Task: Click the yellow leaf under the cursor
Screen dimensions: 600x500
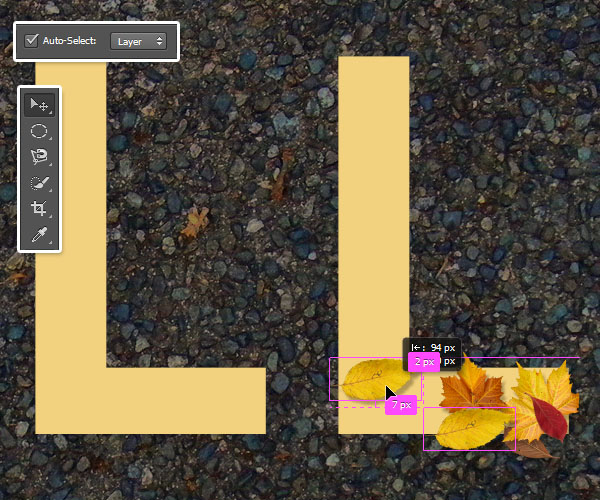Action: (x=375, y=378)
